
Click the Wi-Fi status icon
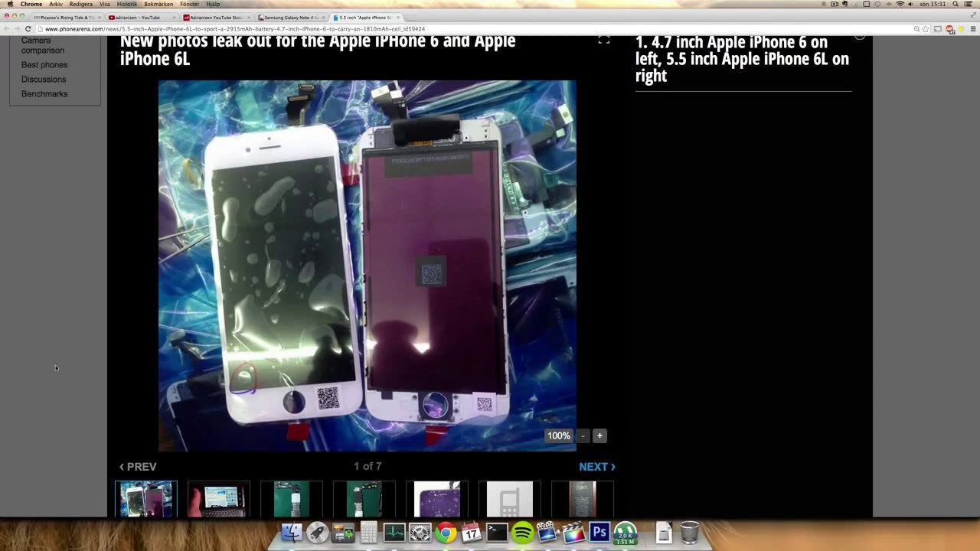tap(900, 4)
